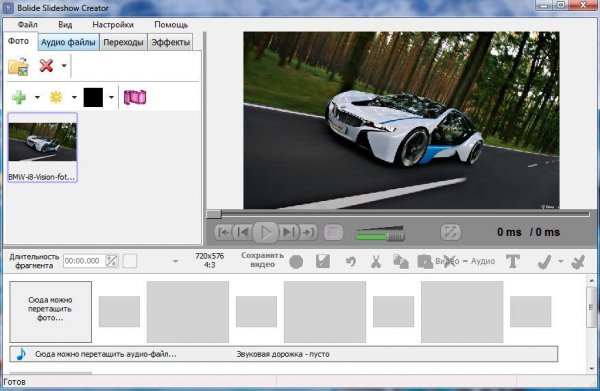Click the Звуковая дорожка - пусто text

283,354
